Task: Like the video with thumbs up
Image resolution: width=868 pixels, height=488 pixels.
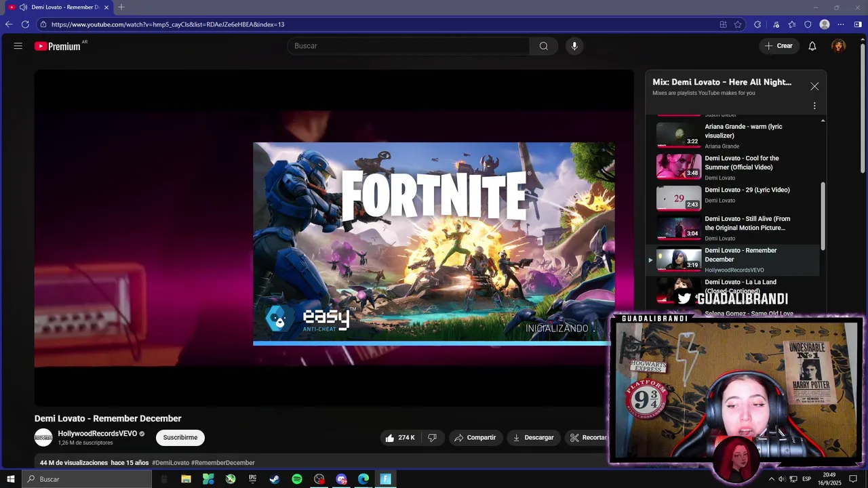Action: tap(399, 438)
